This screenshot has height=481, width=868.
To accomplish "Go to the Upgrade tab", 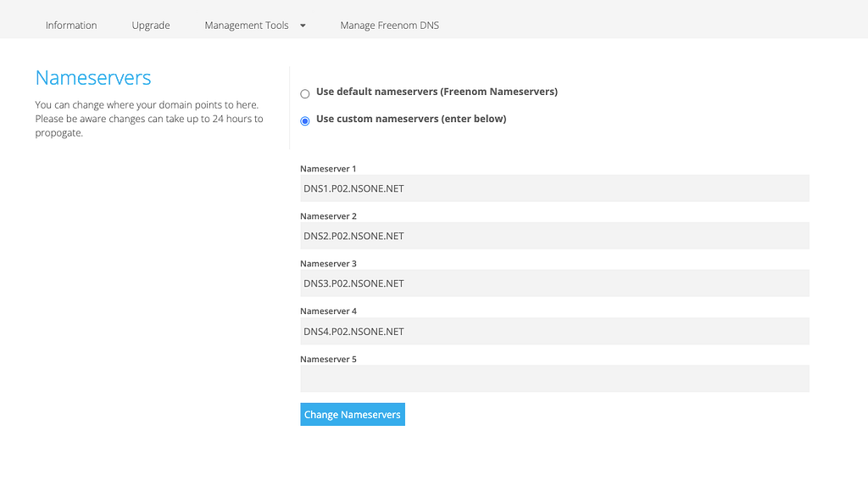I will 151,25.
